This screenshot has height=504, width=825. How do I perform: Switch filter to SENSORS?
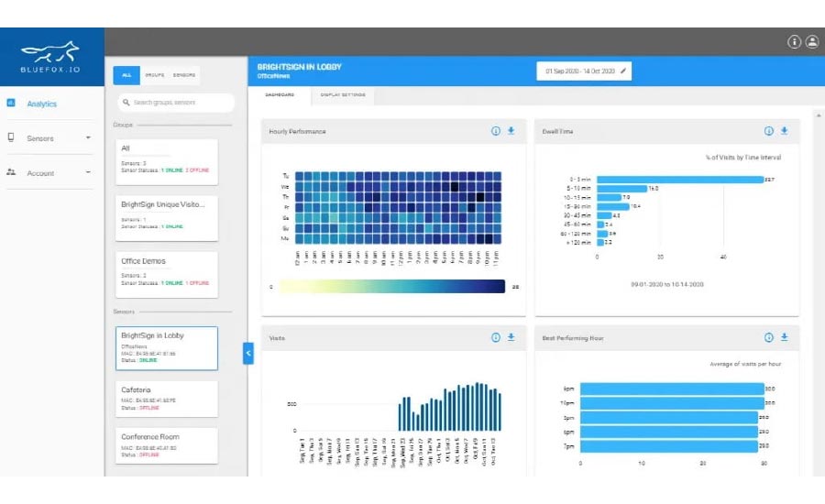click(x=184, y=75)
